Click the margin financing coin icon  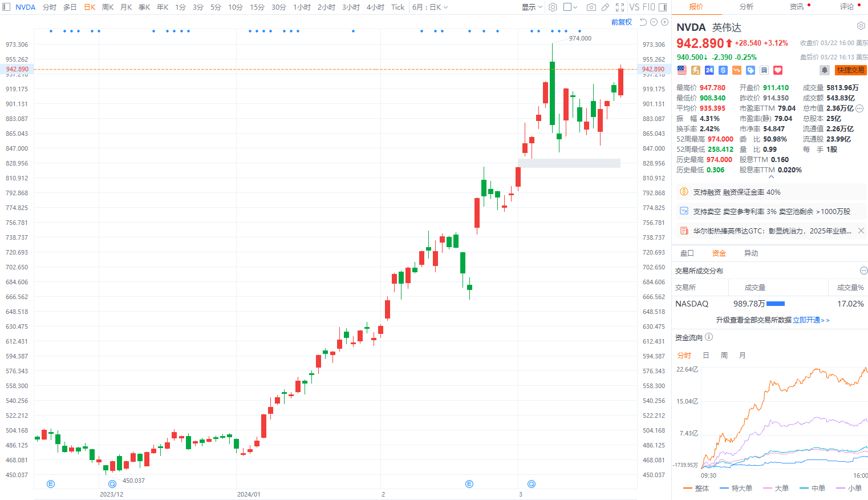coord(684,192)
